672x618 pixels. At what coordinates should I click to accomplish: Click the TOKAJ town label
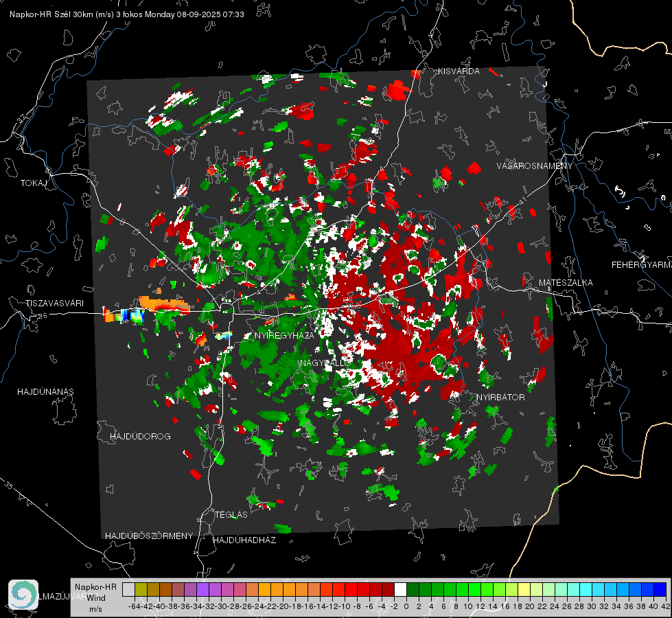click(34, 183)
